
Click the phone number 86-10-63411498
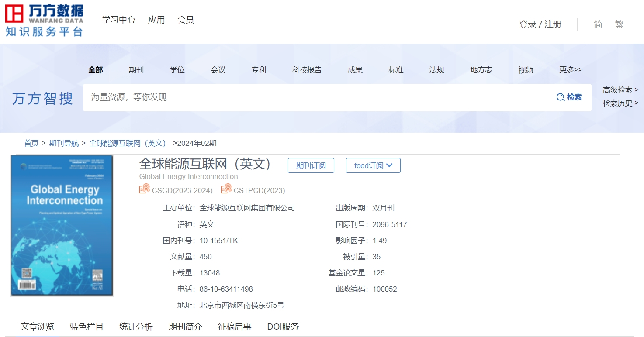(x=226, y=289)
